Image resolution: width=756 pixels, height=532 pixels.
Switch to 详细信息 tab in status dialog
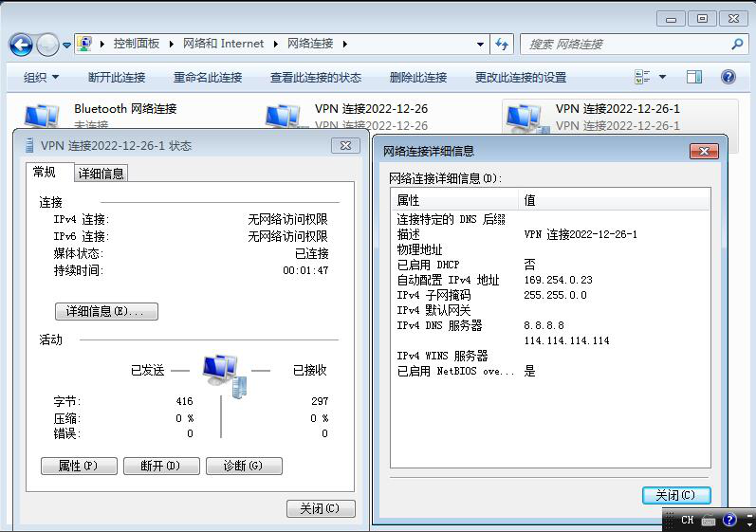101,174
